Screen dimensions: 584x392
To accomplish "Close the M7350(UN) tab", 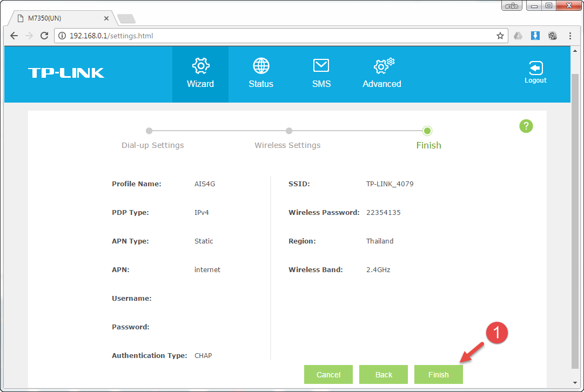I will 106,18.
